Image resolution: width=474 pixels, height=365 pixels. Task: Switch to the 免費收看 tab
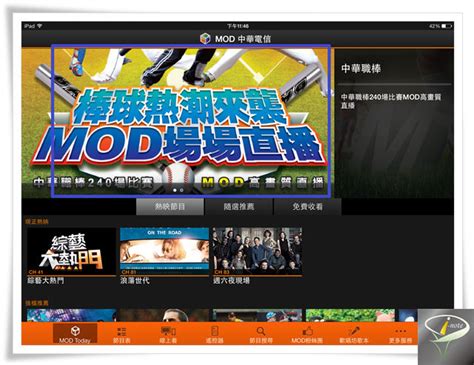pyautogui.click(x=307, y=207)
